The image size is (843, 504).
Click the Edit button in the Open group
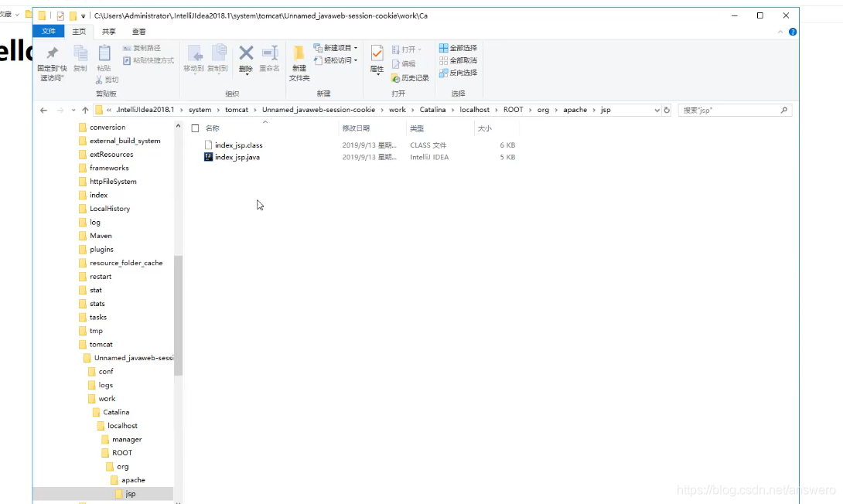404,63
